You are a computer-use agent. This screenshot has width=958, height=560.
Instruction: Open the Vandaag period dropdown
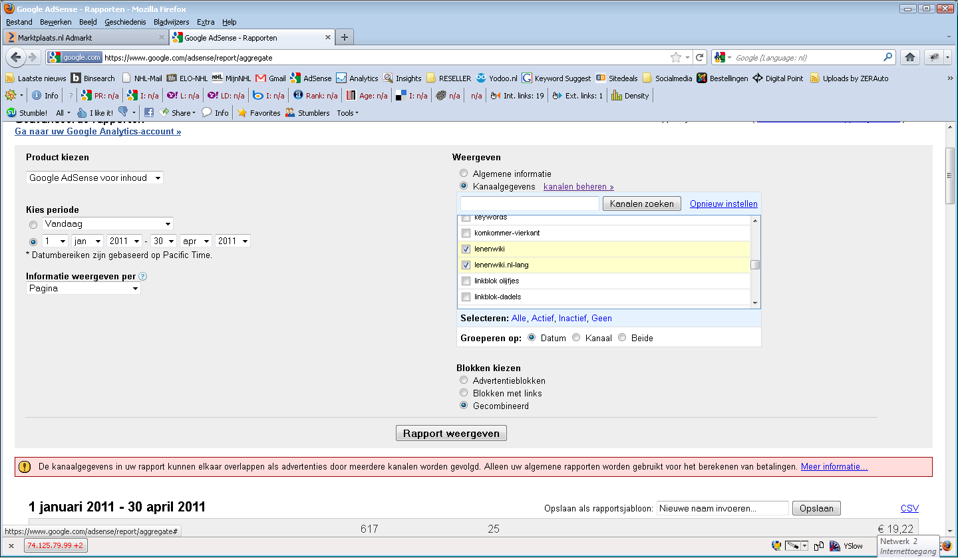[x=108, y=223]
